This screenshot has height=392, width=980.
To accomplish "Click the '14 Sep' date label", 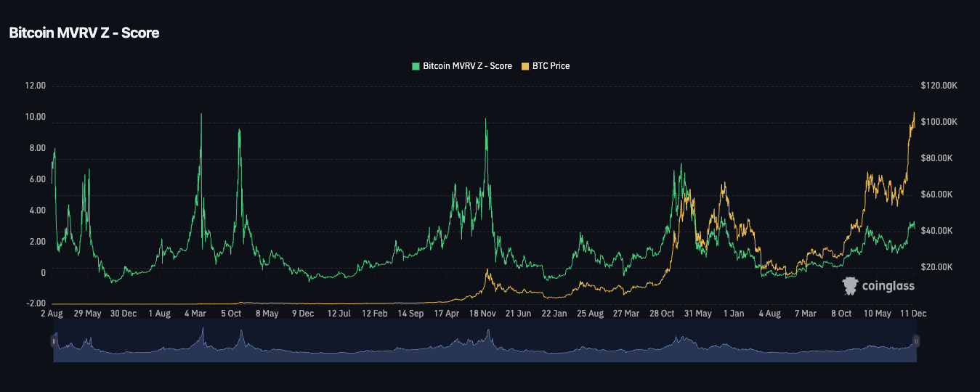I will (x=411, y=314).
